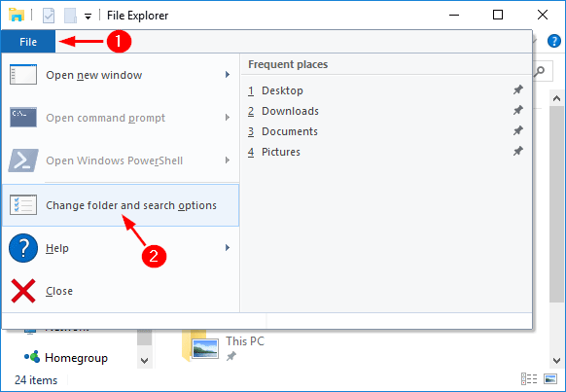This screenshot has width=566, height=392.
Task: Expand the Open new window submenu arrow
Action: pyautogui.click(x=228, y=75)
